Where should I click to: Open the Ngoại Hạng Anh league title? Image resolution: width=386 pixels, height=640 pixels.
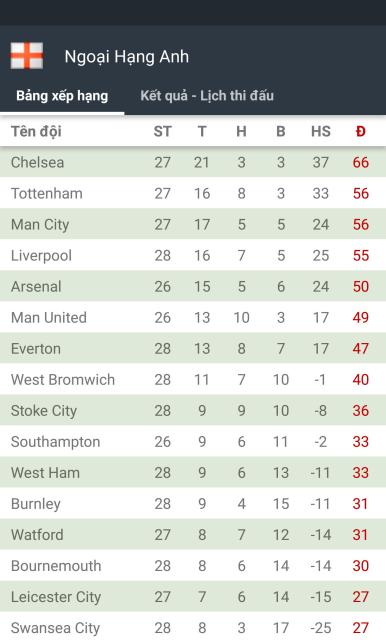[x=126, y=56]
